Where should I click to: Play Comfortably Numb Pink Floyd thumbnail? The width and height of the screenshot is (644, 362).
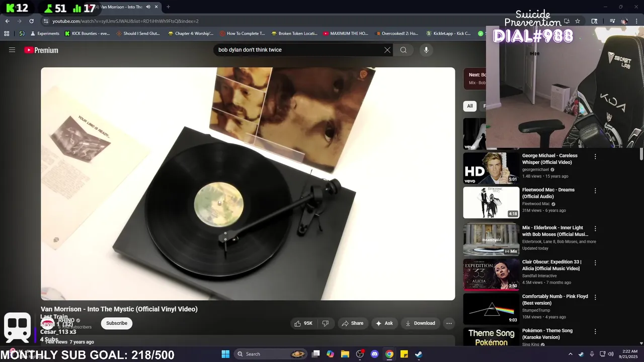491,309
